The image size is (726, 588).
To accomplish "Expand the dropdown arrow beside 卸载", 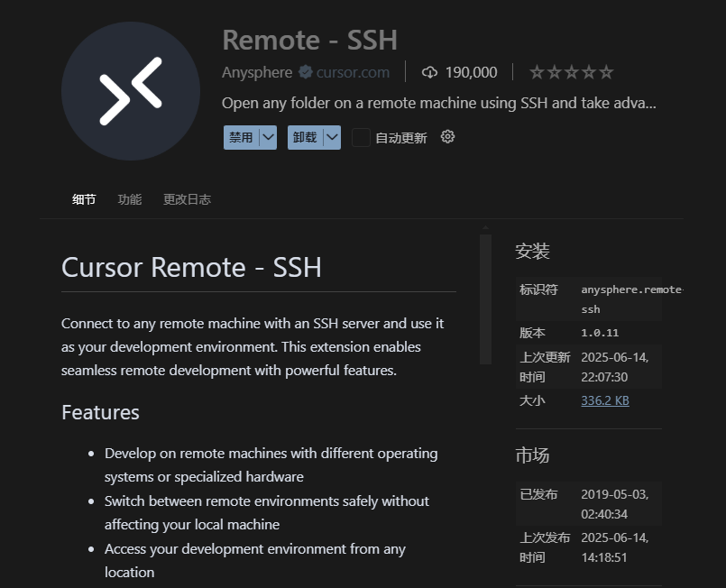I will (332, 137).
